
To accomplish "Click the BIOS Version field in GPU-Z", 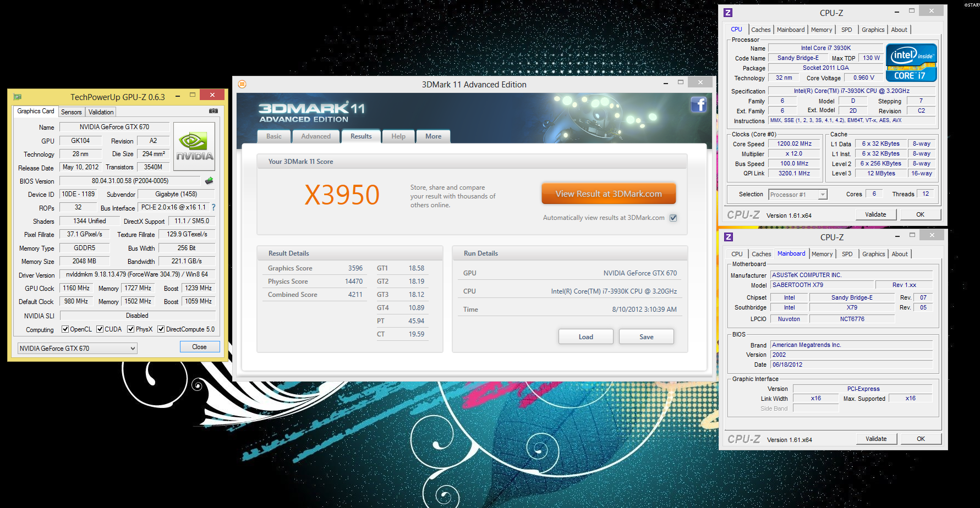I will 130,181.
